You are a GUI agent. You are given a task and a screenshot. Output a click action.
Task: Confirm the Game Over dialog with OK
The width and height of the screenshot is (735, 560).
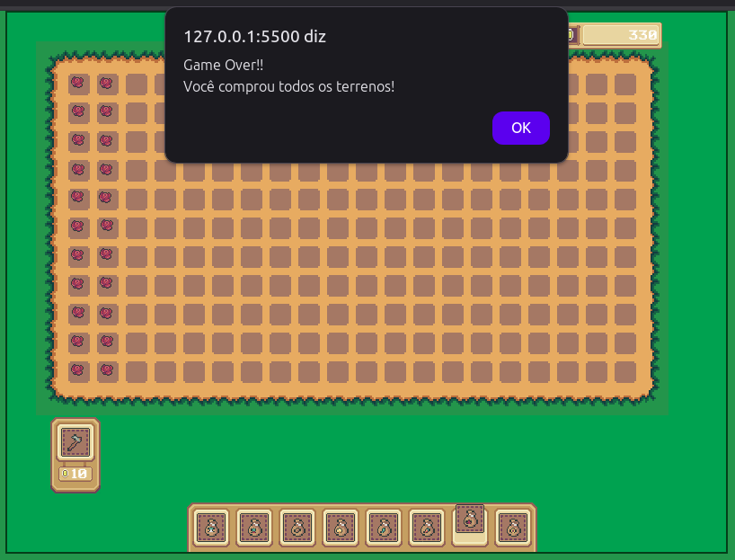click(521, 128)
